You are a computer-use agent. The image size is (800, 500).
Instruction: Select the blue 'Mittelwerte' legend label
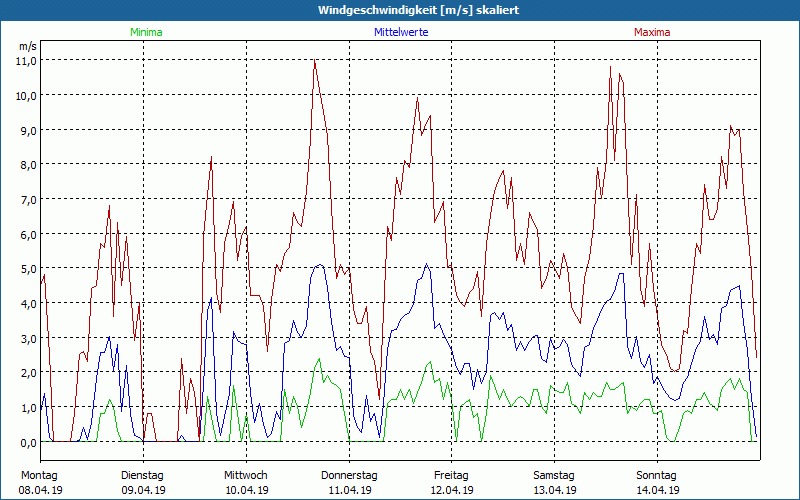[400, 32]
